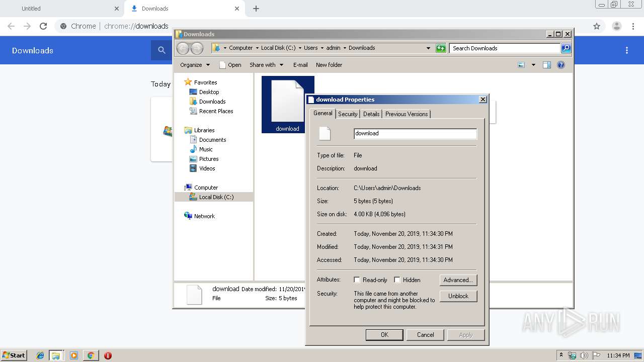Click the Advanced... button
Screen dimensions: 644x362
[458, 280]
